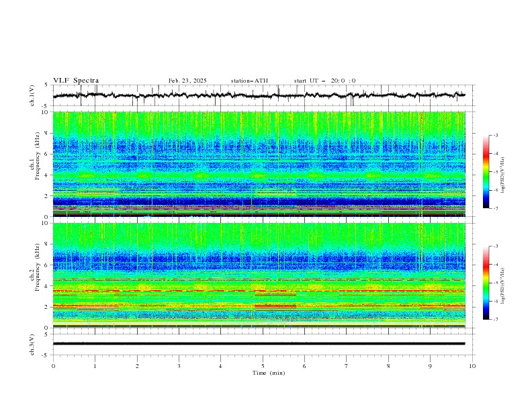Image resolution: width=532 pixels, height=411 pixels.
Task: Click the ch.1 spectrogram color bar
Action: [486, 172]
